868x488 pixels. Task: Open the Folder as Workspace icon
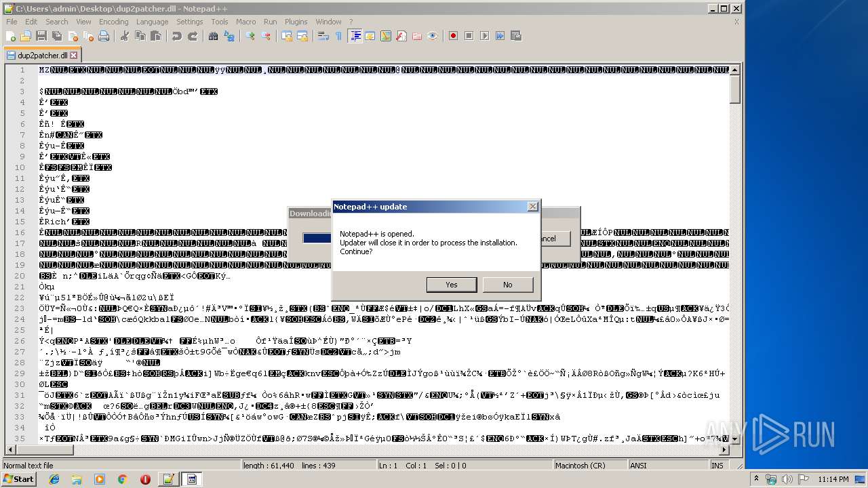417,36
